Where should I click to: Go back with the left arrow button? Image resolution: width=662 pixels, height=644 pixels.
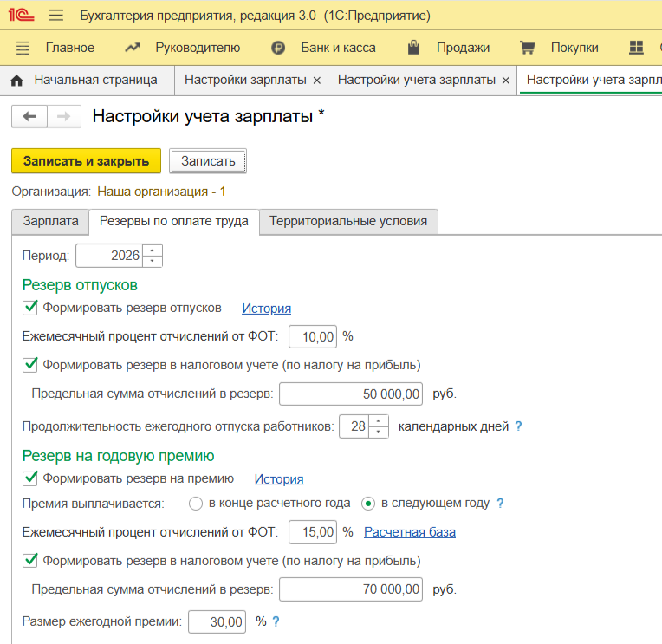coord(29,116)
